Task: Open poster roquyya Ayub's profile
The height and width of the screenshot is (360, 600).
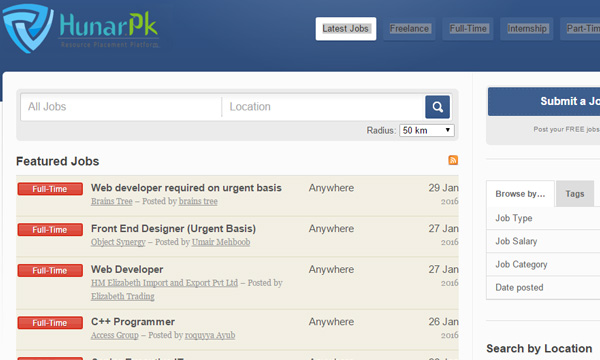Action: 210,335
